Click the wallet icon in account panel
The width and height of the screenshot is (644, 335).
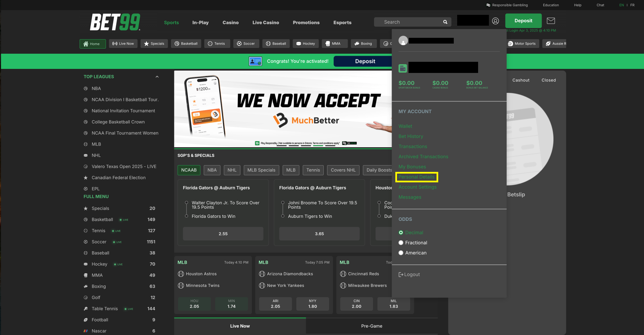tap(402, 68)
